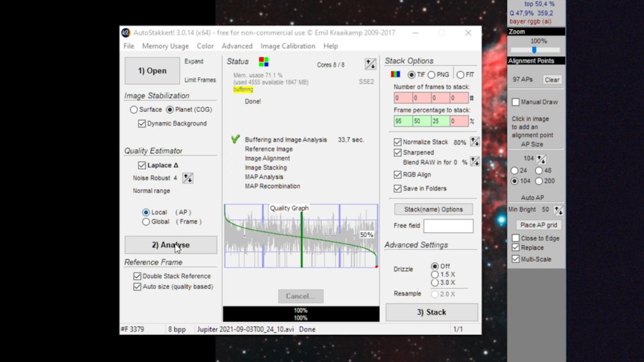
Task: Click Clear alignment points button
Action: pyautogui.click(x=552, y=80)
